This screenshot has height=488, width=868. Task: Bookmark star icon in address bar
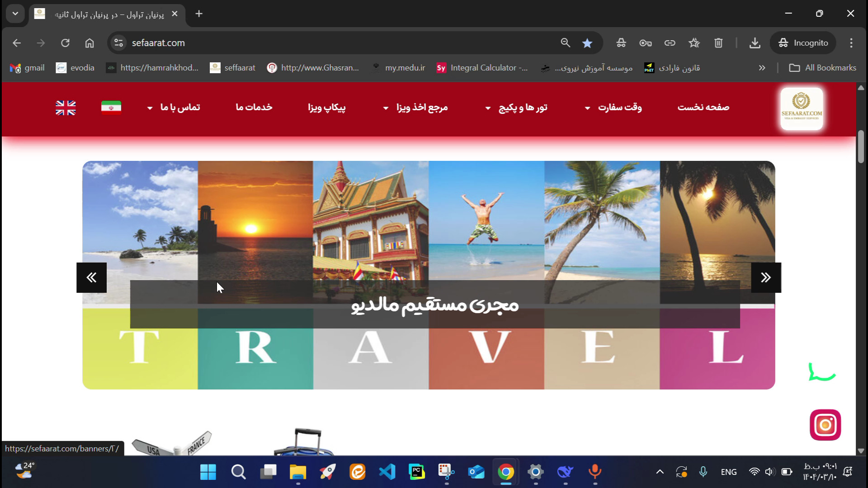click(x=587, y=43)
